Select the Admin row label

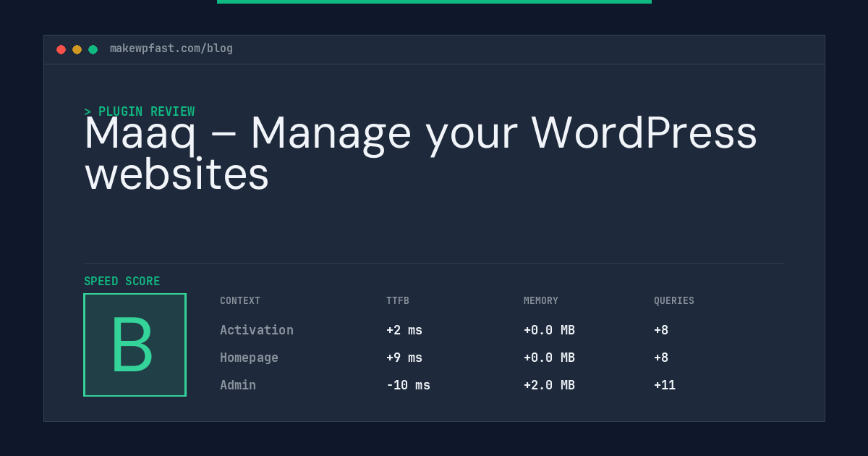(238, 385)
